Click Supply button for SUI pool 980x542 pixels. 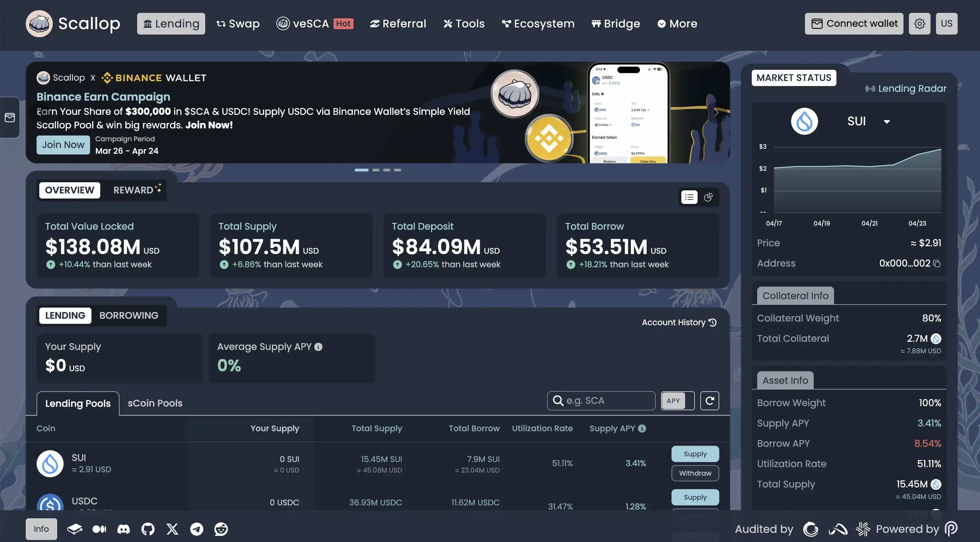click(695, 454)
